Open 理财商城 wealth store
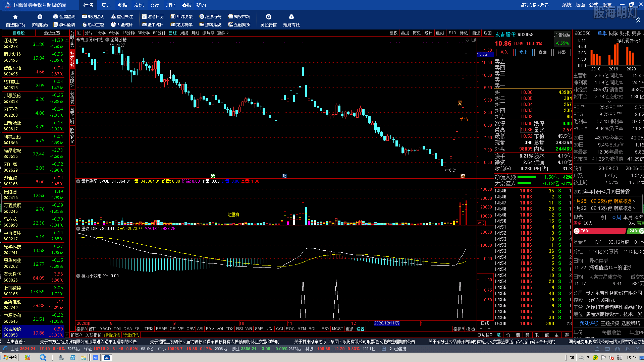This screenshot has width=644, height=362. click(291, 21)
